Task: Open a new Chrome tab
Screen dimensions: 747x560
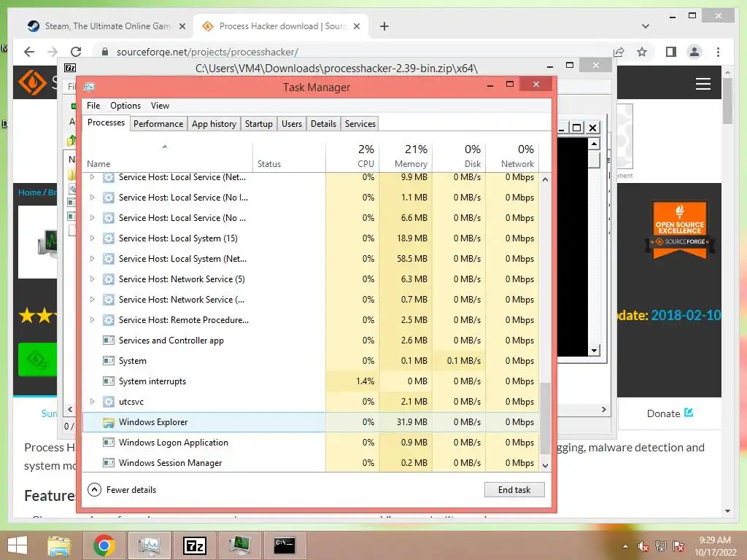Action: pyautogui.click(x=384, y=26)
